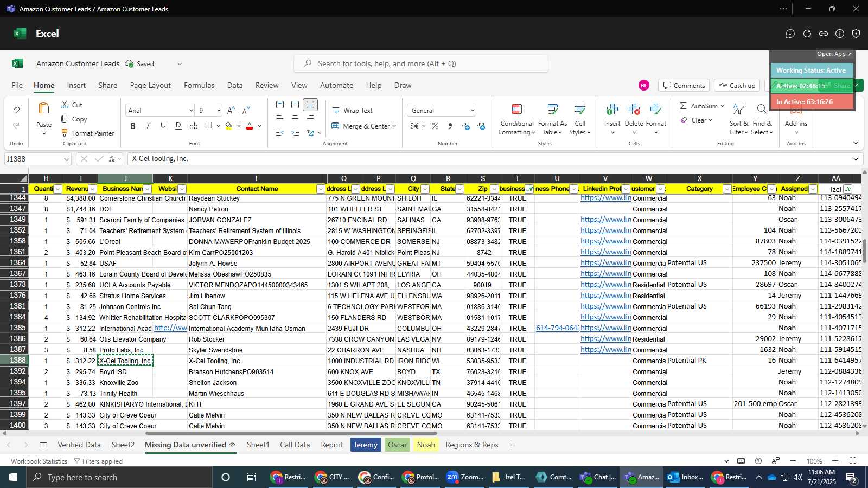
Task: Open Category column filter dropdown
Action: point(727,189)
